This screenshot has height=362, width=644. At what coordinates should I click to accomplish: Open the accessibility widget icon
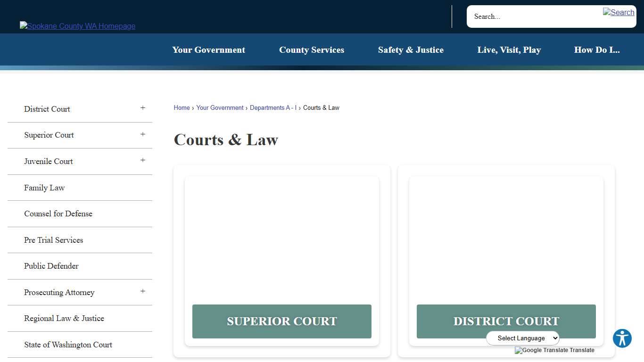pos(622,338)
